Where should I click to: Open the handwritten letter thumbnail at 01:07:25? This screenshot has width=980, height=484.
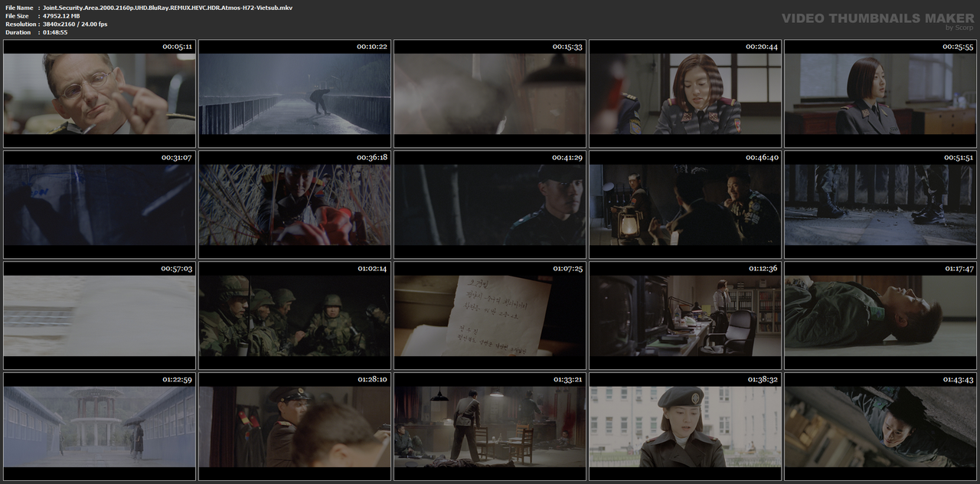pos(490,316)
